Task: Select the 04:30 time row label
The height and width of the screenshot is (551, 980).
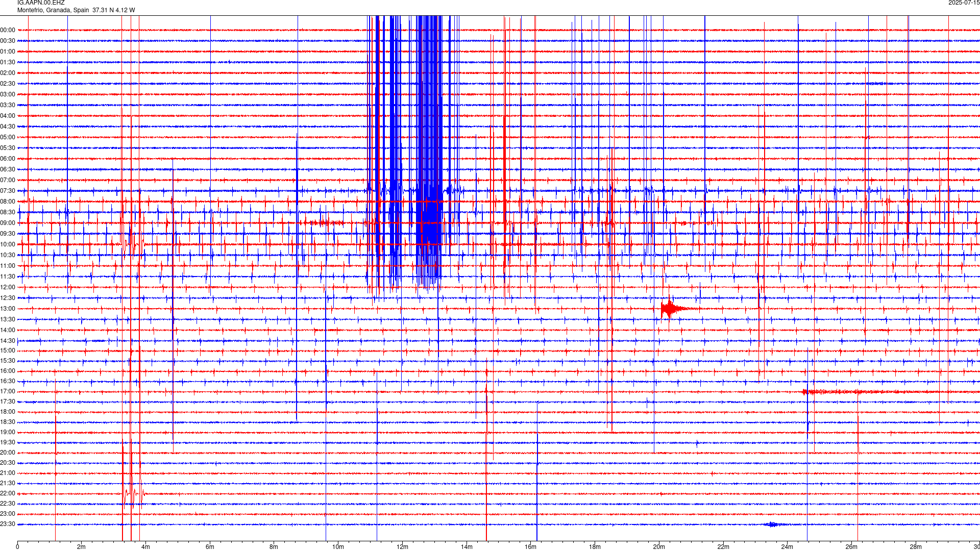Action: click(x=8, y=127)
